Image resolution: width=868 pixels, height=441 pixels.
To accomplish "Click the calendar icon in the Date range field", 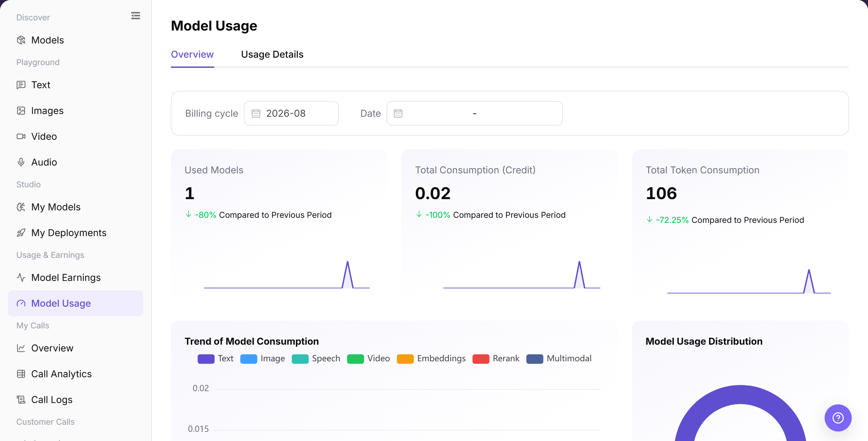I will tap(398, 113).
